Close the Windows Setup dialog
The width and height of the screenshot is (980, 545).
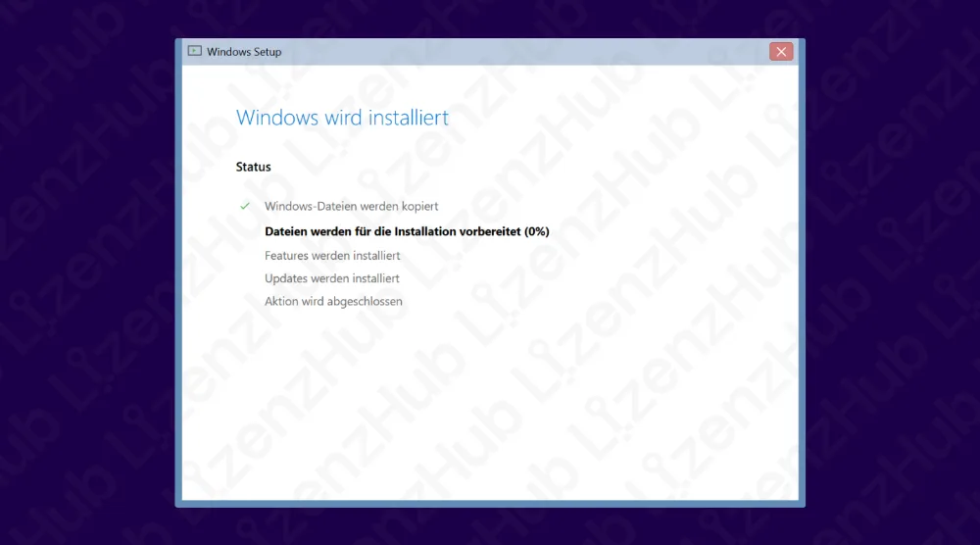[x=781, y=52]
